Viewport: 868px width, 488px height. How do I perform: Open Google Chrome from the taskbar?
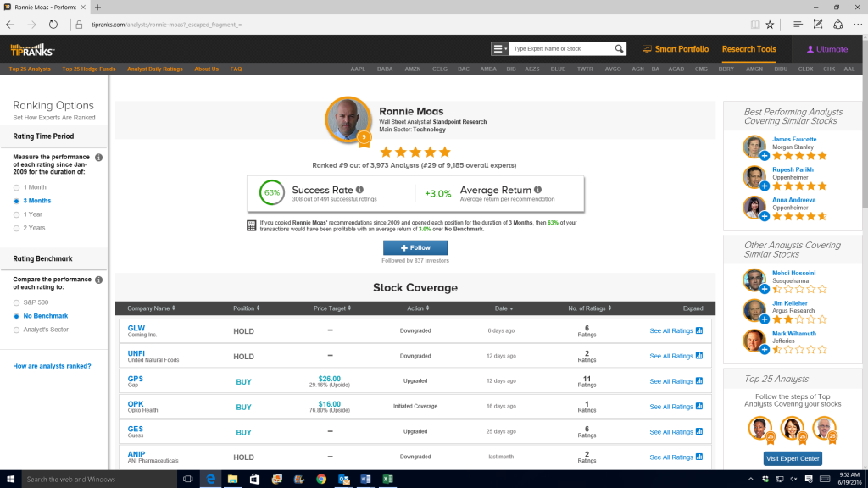tap(321, 480)
